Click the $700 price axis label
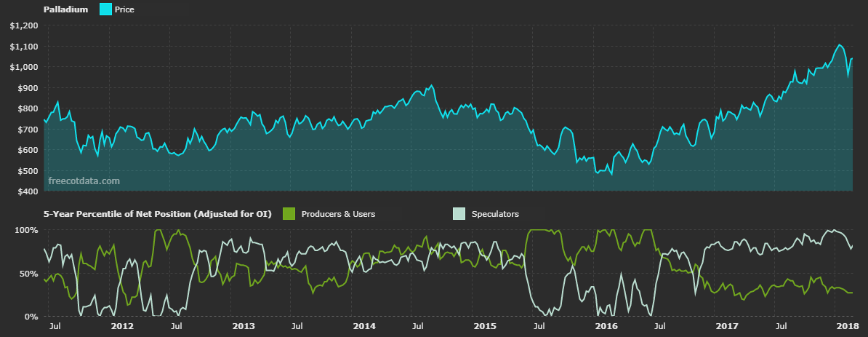Viewport: 868px width, 337px height. coord(28,130)
